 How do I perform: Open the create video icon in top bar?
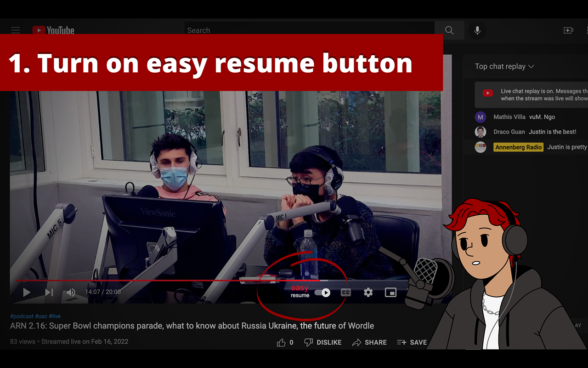568,30
